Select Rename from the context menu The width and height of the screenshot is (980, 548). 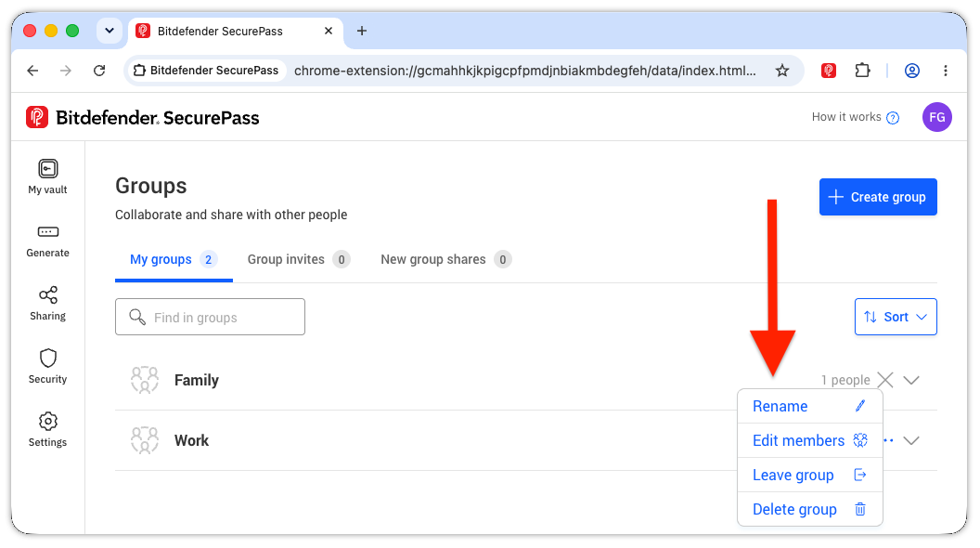(810, 406)
